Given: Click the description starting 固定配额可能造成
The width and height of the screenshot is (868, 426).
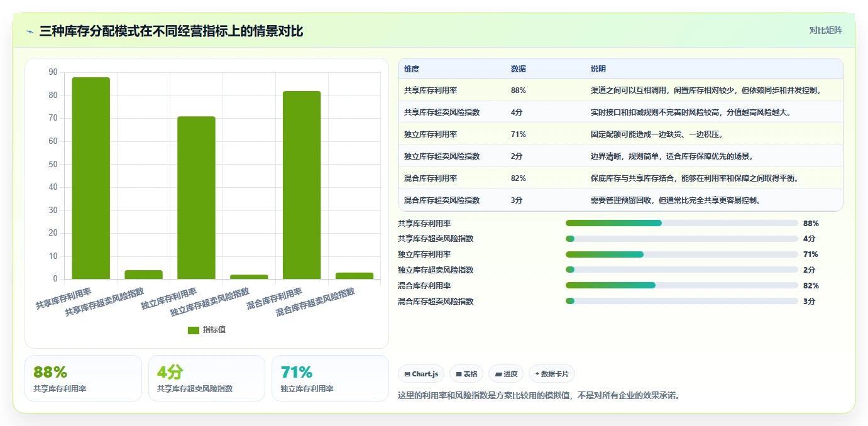Looking at the screenshot, I should tap(657, 134).
